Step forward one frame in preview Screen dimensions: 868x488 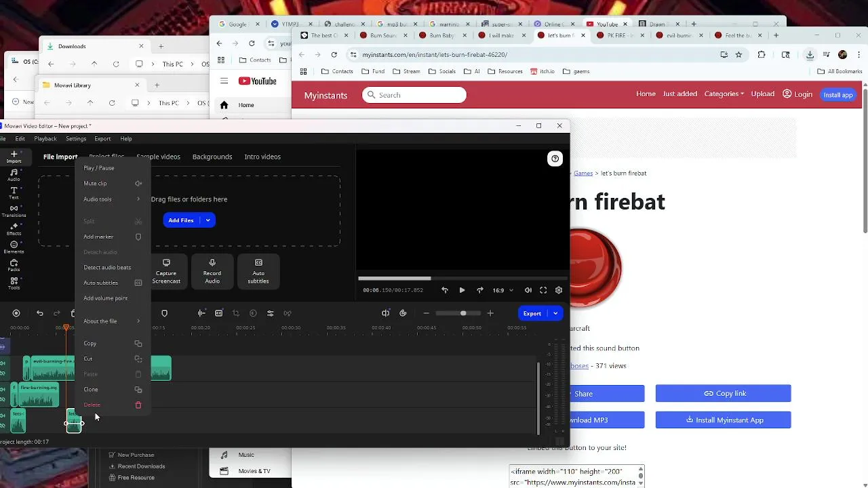(x=479, y=290)
